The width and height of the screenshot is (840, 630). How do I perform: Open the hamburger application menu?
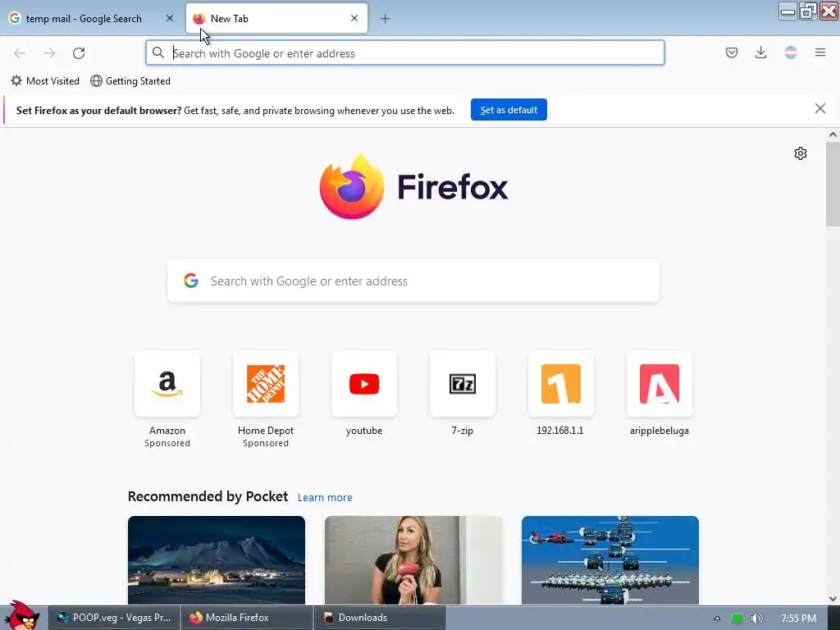(x=820, y=52)
